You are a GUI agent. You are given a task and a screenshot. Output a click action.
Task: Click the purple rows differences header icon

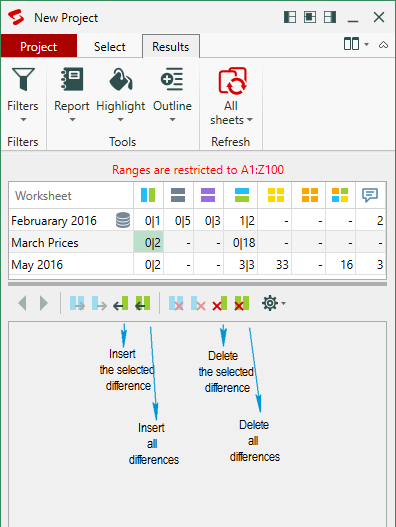[x=208, y=195]
